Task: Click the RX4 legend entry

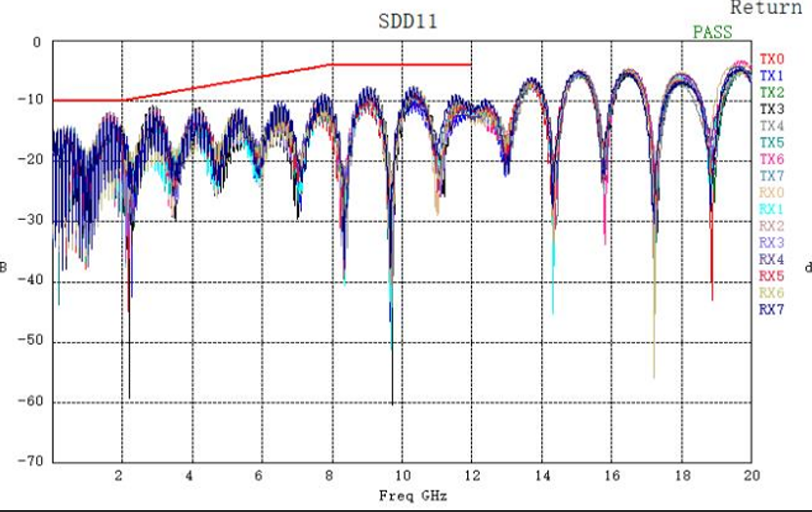Action: click(x=772, y=259)
